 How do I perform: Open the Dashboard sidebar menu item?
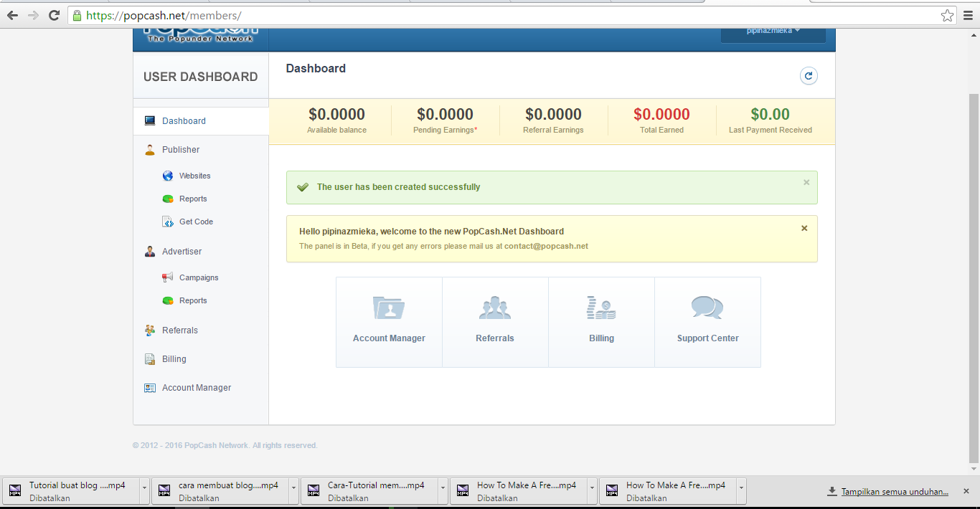click(201, 121)
